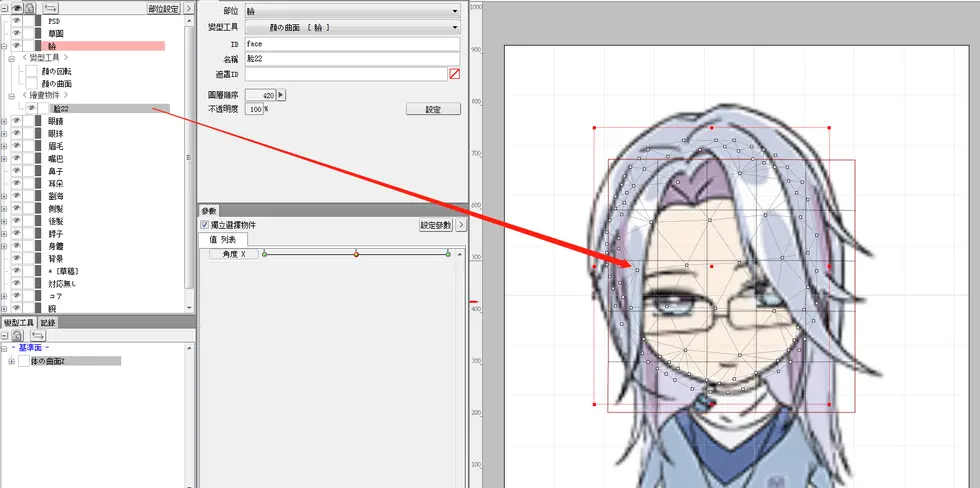Screen dimensions: 980x488
Task: Toggle the 獨立選擇物件 checkbox
Action: (x=204, y=225)
